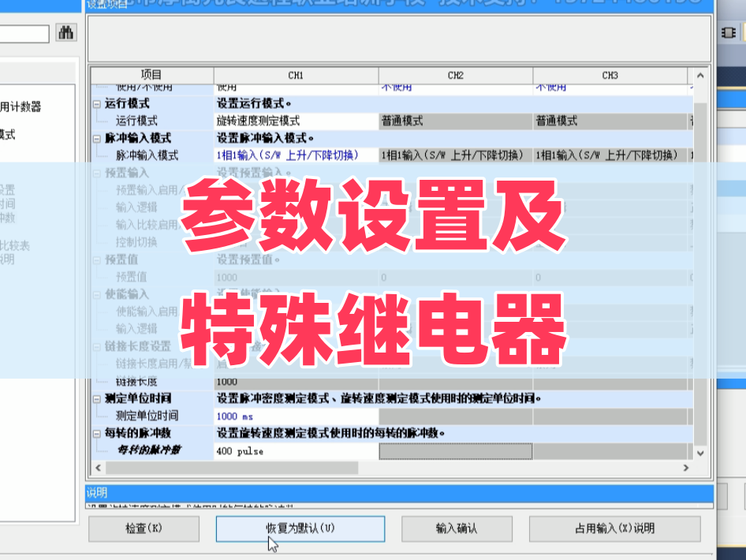Click the CH3 column header
746x560 pixels.
click(x=610, y=76)
